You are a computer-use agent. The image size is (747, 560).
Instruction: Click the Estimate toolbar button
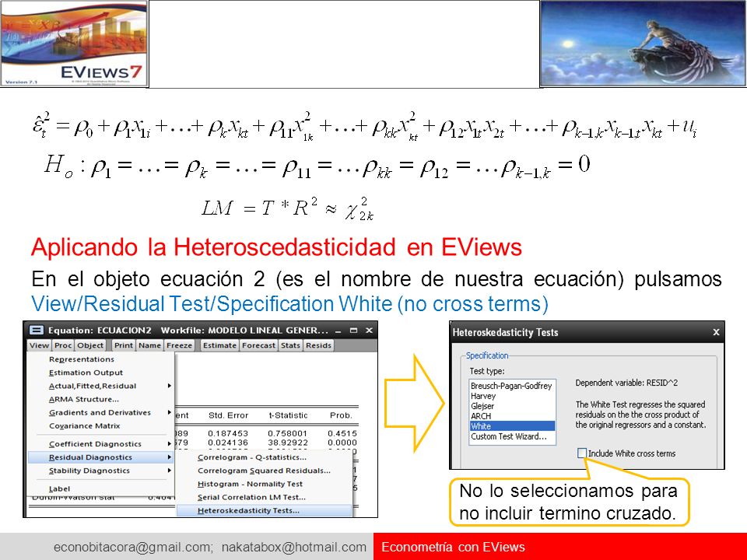[219, 345]
